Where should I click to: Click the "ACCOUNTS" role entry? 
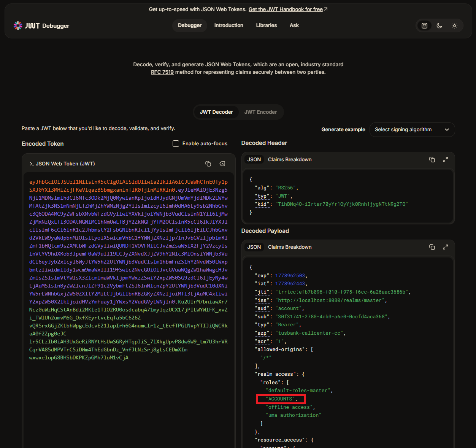pos(281,399)
